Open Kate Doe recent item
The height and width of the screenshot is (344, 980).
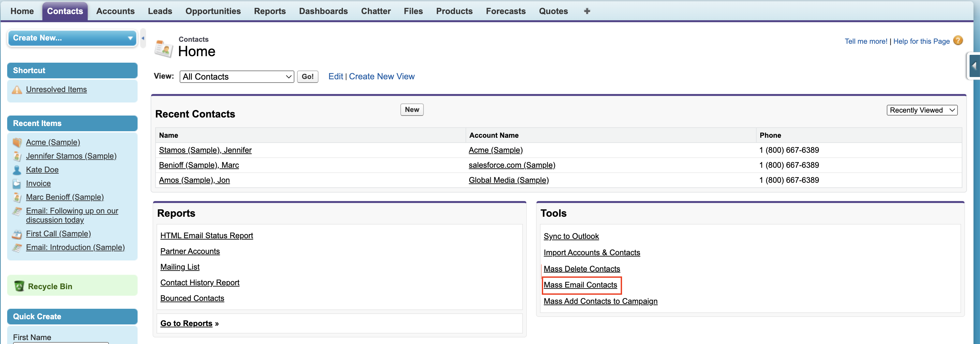[x=42, y=170]
